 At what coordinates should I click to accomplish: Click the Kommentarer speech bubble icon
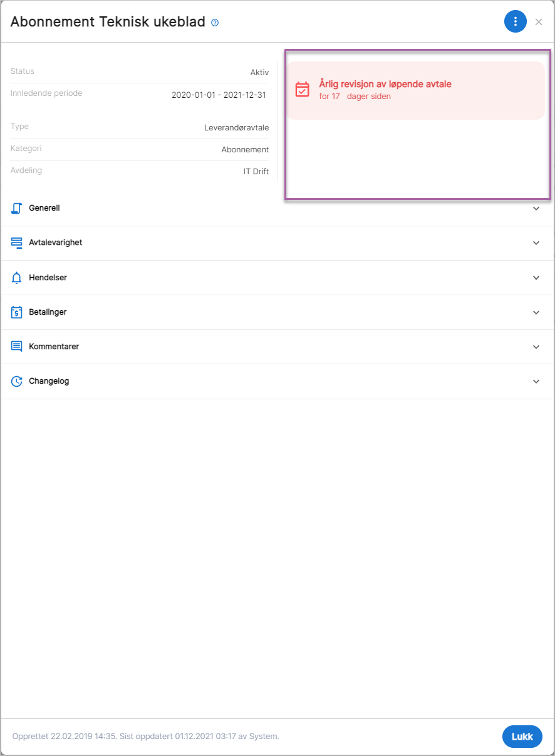[x=17, y=347]
